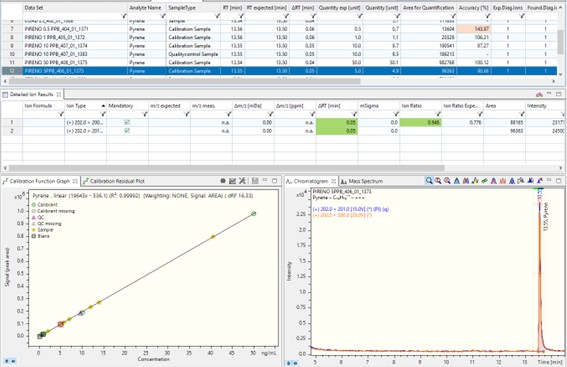Click the green ruler measure icon
This screenshot has width=567, height=367.
485,180
